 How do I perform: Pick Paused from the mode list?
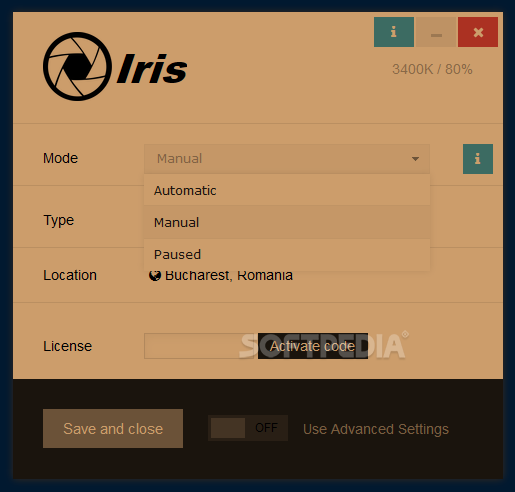coord(287,254)
